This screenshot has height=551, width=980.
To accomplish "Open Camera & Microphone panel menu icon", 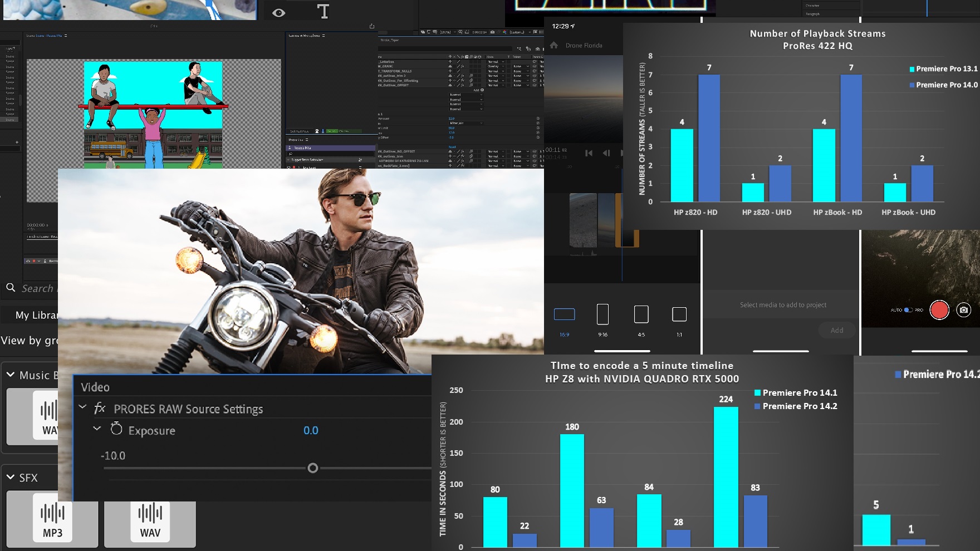I will pyautogui.click(x=324, y=36).
